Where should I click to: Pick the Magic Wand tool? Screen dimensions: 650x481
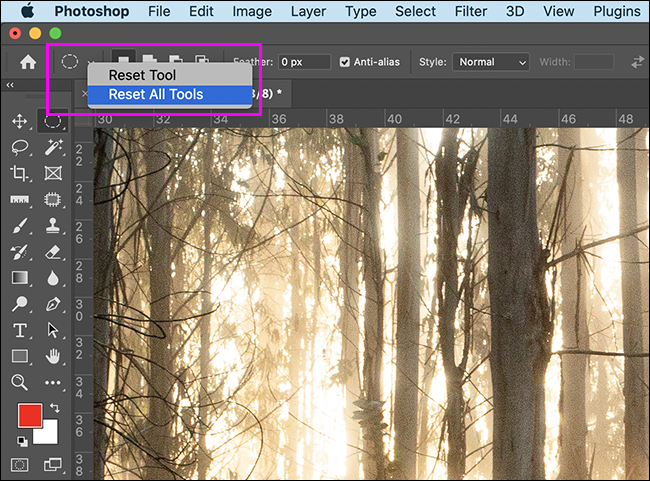[53, 147]
